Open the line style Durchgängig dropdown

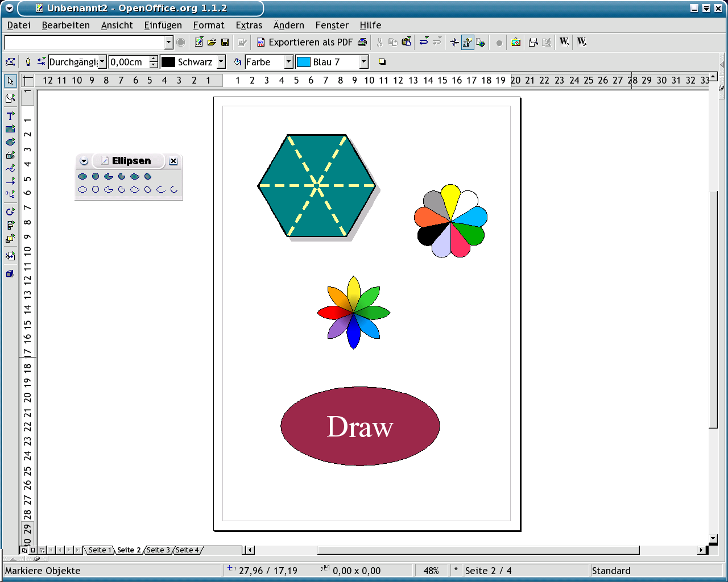tap(102, 62)
